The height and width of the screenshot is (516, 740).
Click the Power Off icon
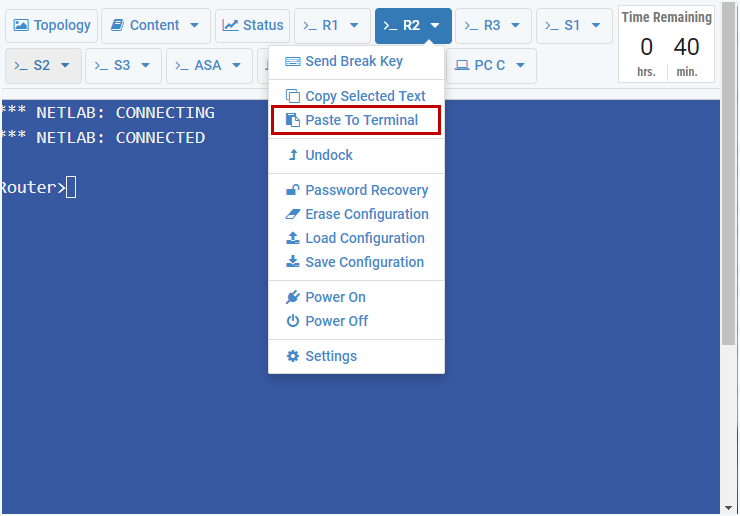pos(292,321)
